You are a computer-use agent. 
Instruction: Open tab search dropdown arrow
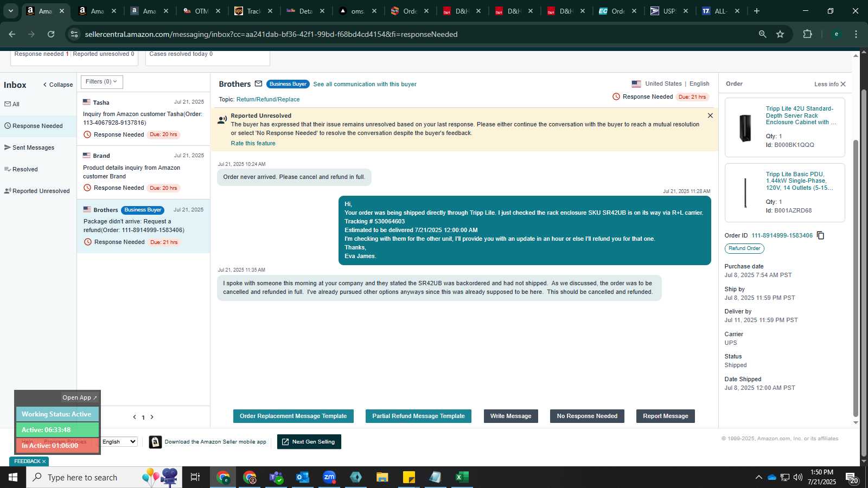[x=10, y=11]
